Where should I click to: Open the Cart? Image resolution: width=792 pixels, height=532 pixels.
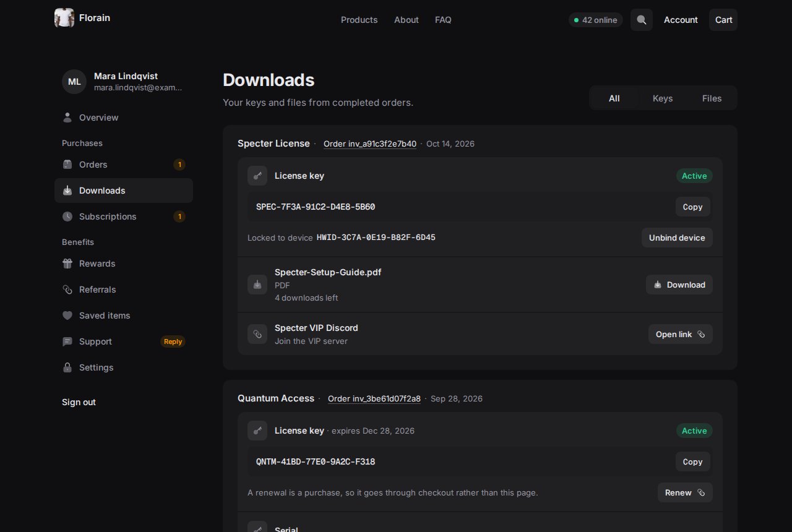coord(723,20)
